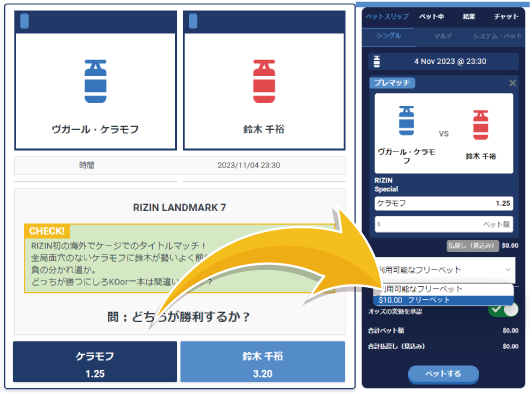Click the blue fighter icon in the bet slip
Viewport: 532px width, 394px height.
(406, 120)
